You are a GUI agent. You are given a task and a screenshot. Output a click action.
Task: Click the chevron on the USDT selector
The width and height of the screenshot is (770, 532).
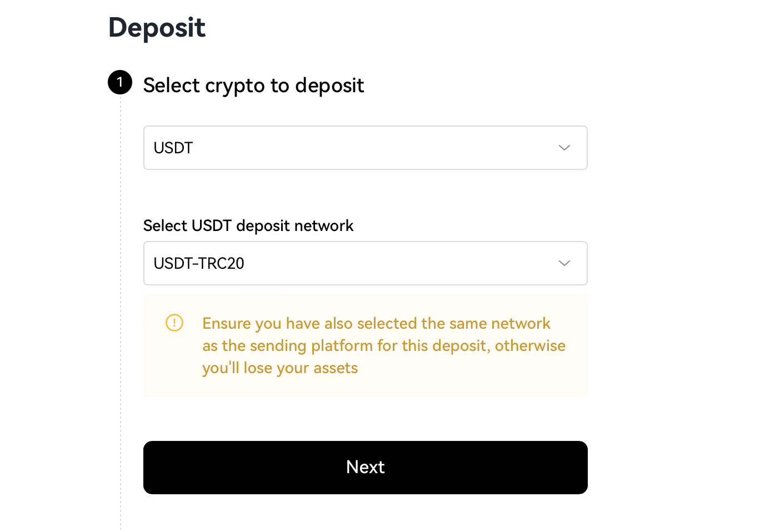(x=564, y=148)
